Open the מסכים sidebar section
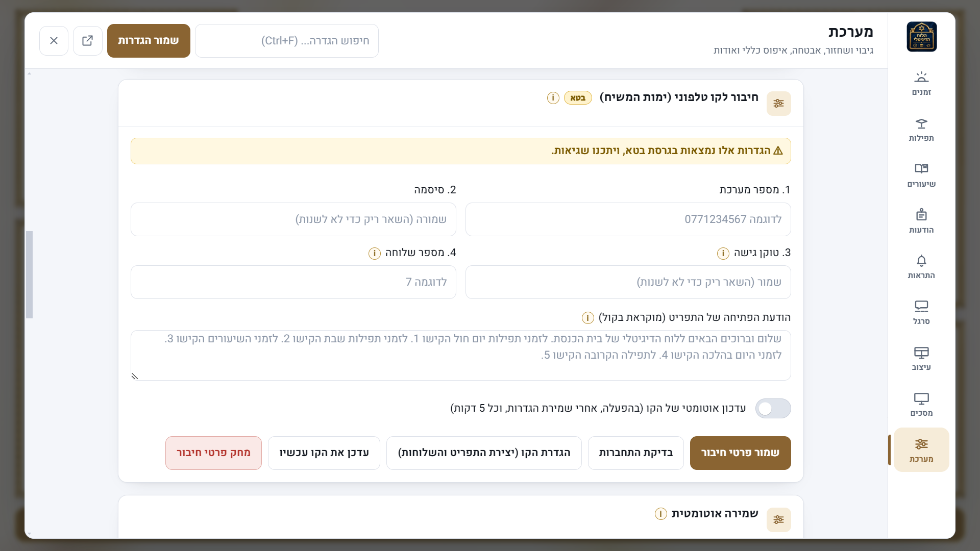This screenshot has width=980, height=551. tap(921, 405)
